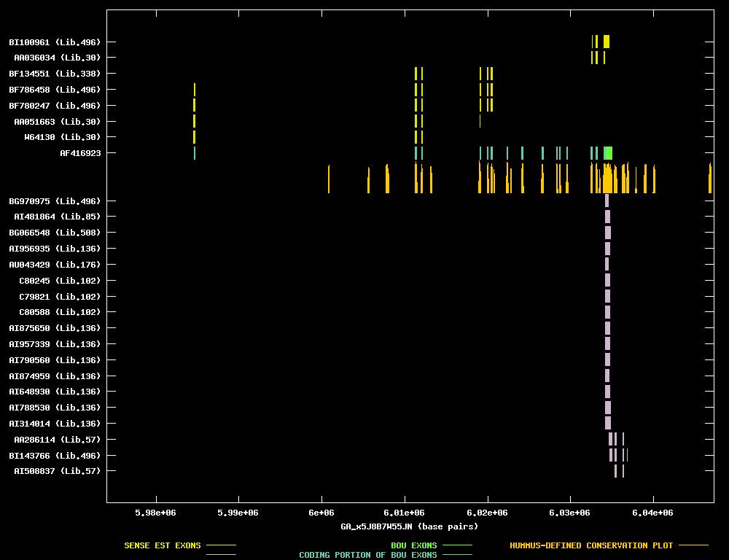729x560 pixels.
Task: Click the lavender exon bar in AI481864 row
Action: (607, 217)
